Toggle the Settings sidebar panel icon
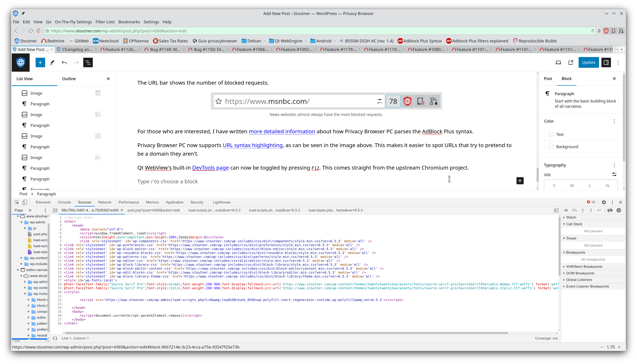Screen dimensions: 637x364 coord(606,62)
